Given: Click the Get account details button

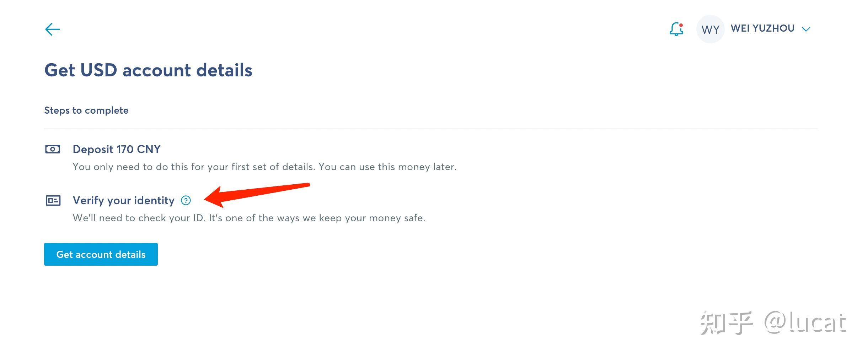Looking at the screenshot, I should pos(101,254).
